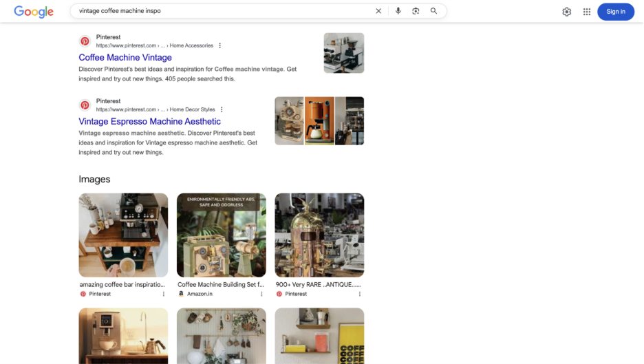Click the Google logo

point(34,12)
